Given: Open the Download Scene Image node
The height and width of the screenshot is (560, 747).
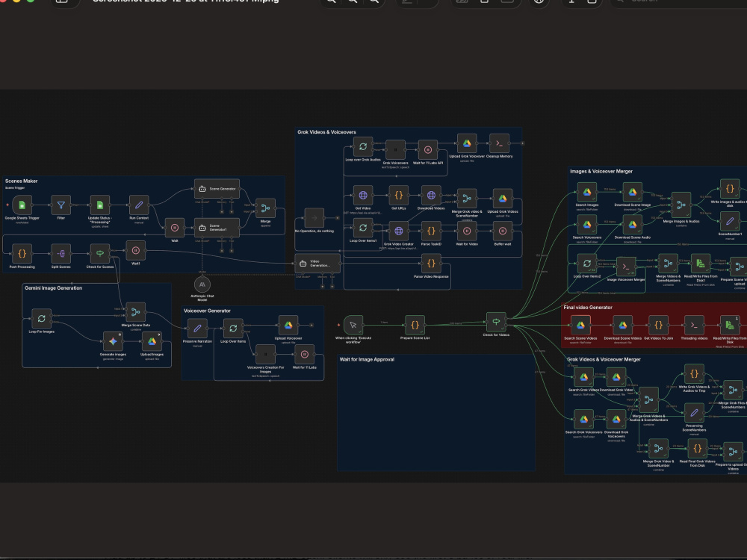Looking at the screenshot, I should coord(632,192).
